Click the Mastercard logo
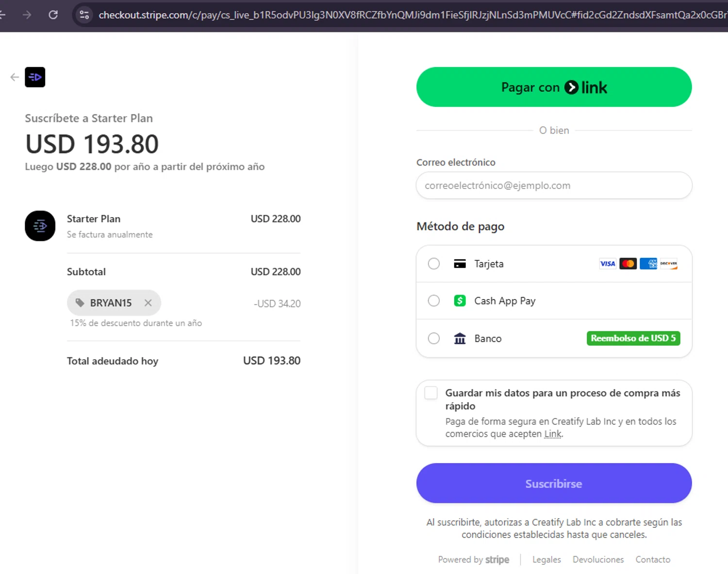Image resolution: width=728 pixels, height=574 pixels. (628, 264)
